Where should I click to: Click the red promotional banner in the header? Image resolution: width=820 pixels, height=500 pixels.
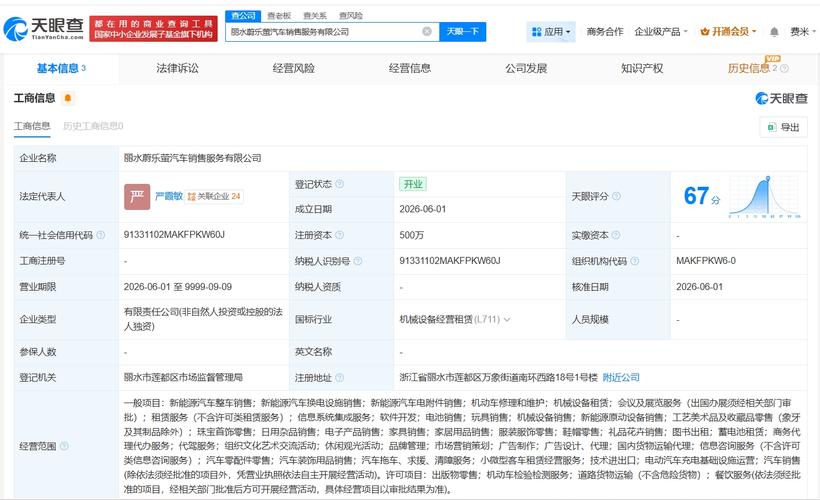pyautogui.click(x=153, y=29)
